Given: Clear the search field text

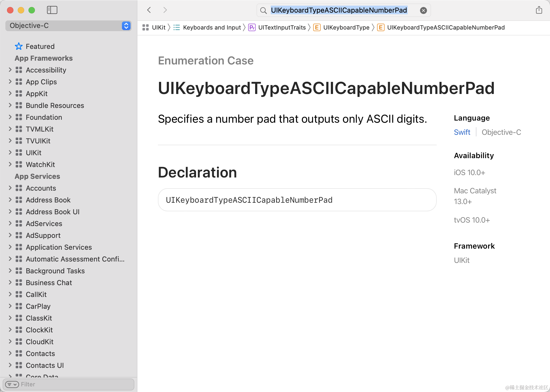Looking at the screenshot, I should coord(423,10).
